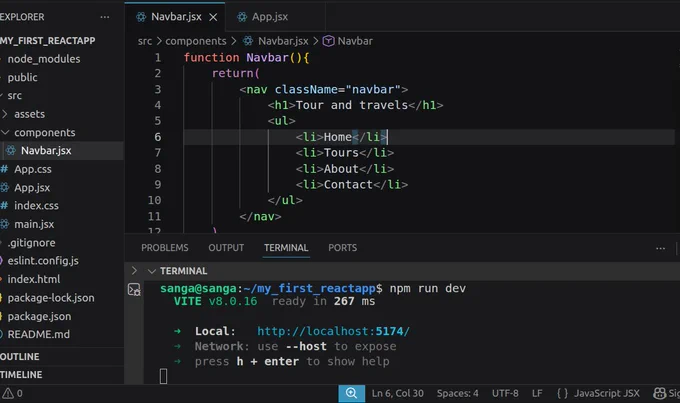Open main.jsx in the Explorer
Viewport: 680px width, 403px height.
point(34,224)
